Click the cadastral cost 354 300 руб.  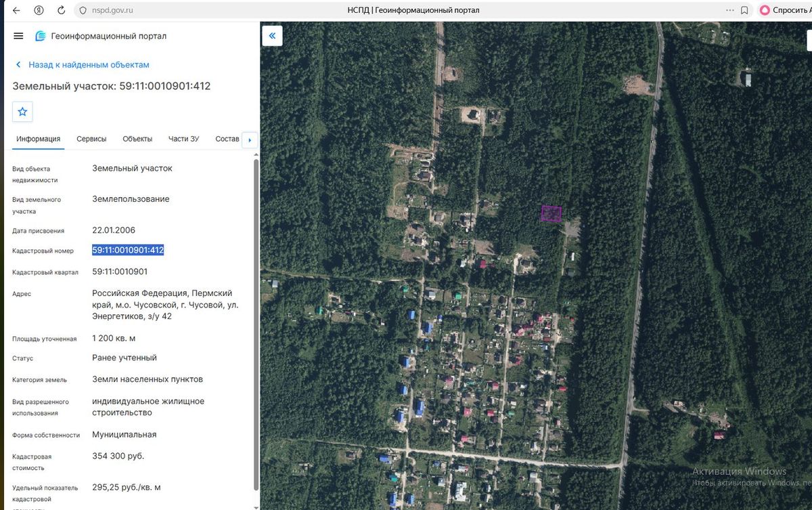click(x=118, y=456)
